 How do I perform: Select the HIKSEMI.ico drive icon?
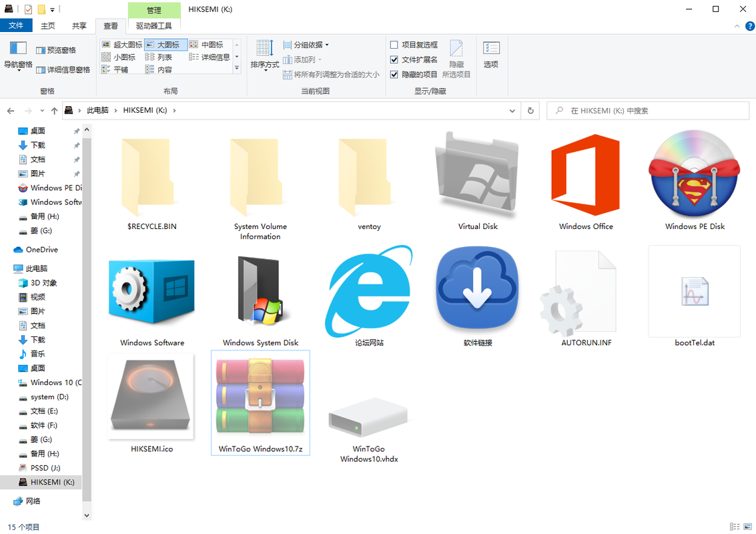151,396
